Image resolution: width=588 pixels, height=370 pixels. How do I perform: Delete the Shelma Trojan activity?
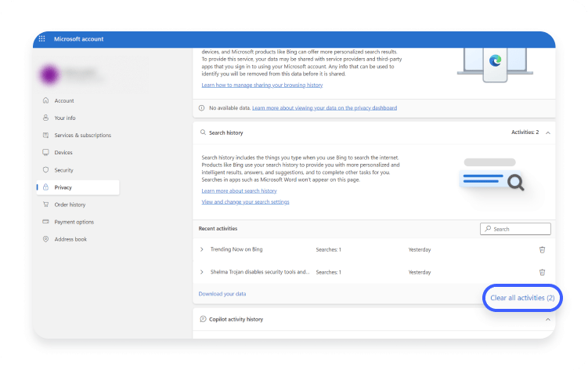[542, 272]
